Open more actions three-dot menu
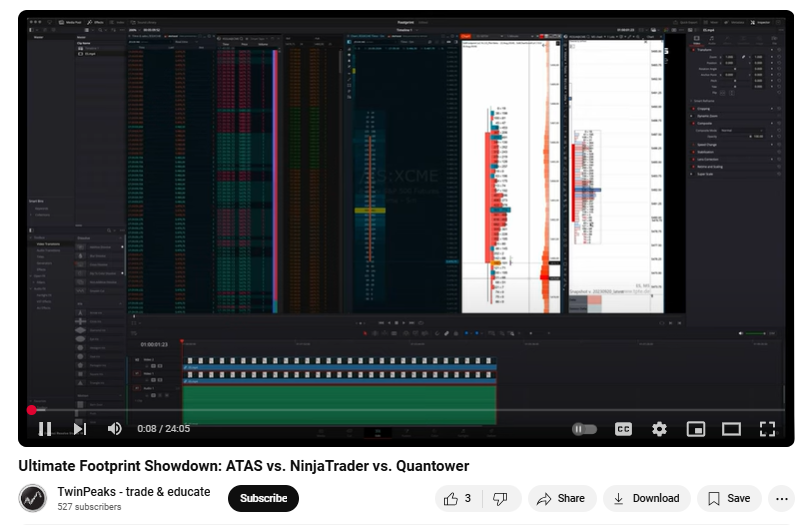Image resolution: width=804 pixels, height=525 pixels. 780,498
